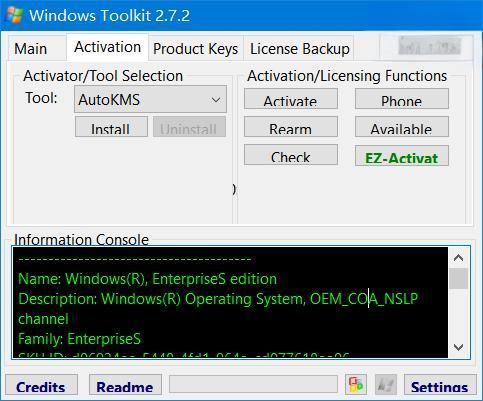This screenshot has width=483, height=401.
Task: Click the Check button
Action: (x=291, y=155)
